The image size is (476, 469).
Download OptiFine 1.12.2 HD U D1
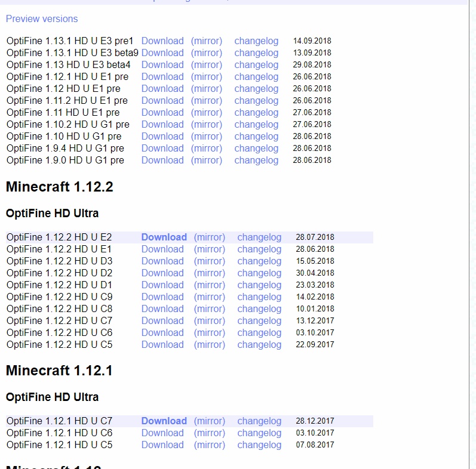[162, 285]
